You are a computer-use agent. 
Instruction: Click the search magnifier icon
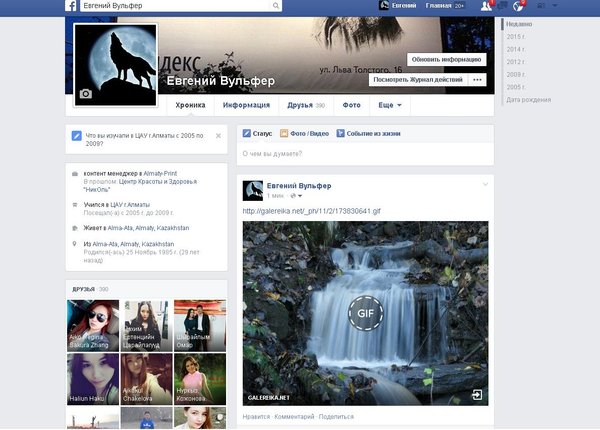273,6
